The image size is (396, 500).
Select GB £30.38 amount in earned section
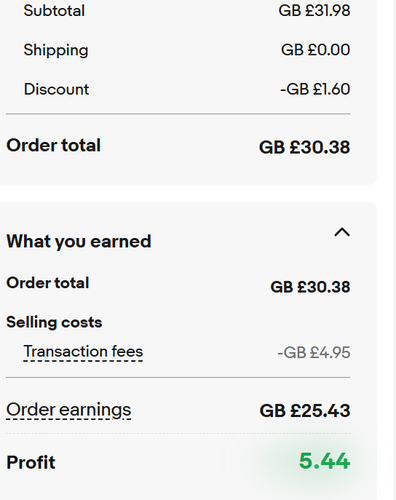click(310, 287)
